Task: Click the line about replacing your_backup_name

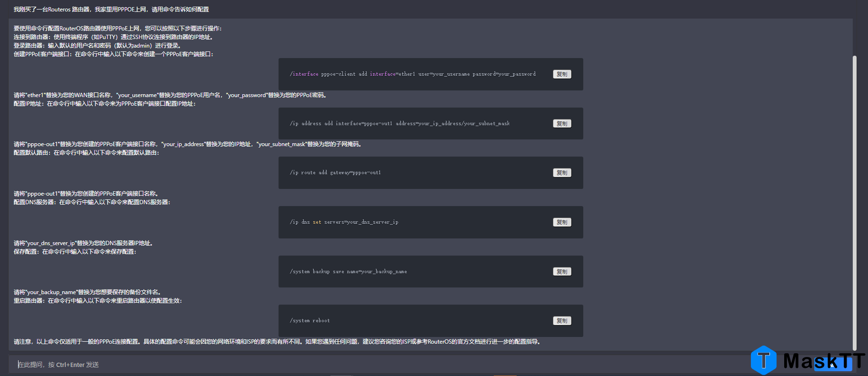Action: coord(88,292)
